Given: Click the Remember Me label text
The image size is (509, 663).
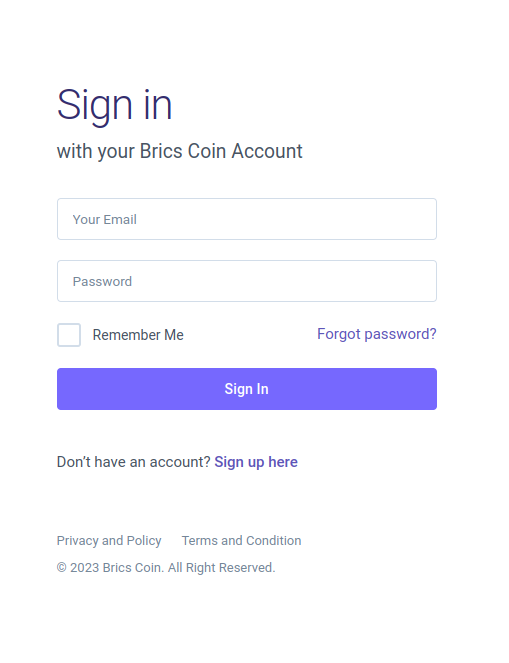Looking at the screenshot, I should point(138,335).
